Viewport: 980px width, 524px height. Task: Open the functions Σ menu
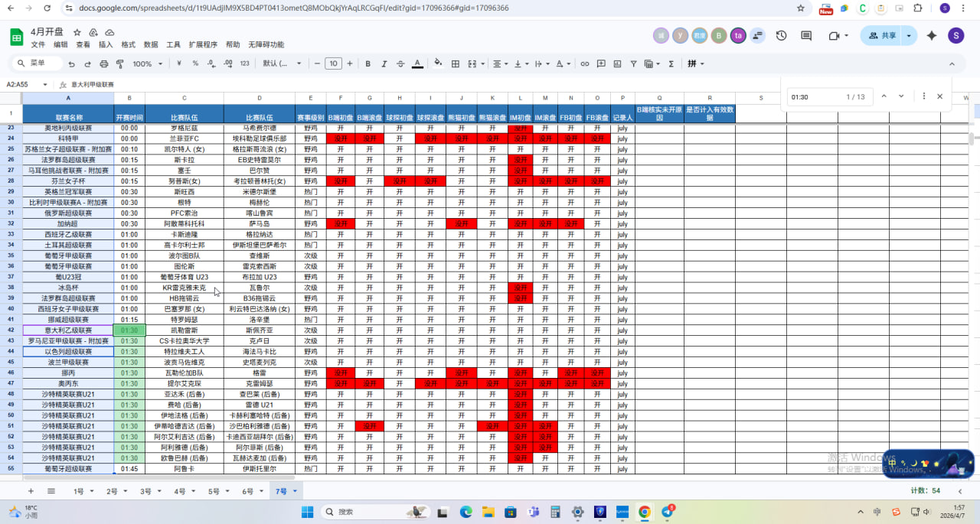pos(671,63)
